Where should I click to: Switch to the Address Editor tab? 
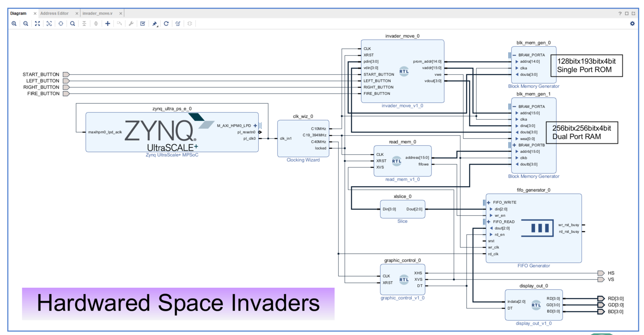(x=54, y=13)
